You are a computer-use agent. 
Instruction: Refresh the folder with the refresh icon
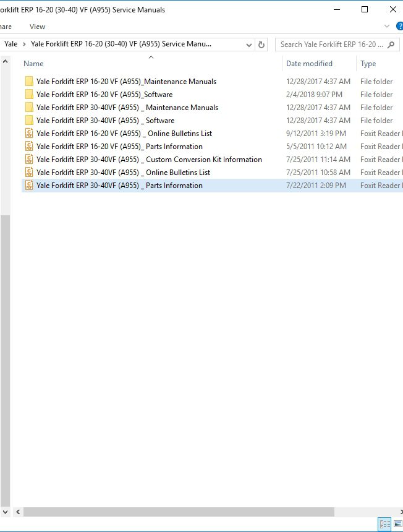pos(261,45)
